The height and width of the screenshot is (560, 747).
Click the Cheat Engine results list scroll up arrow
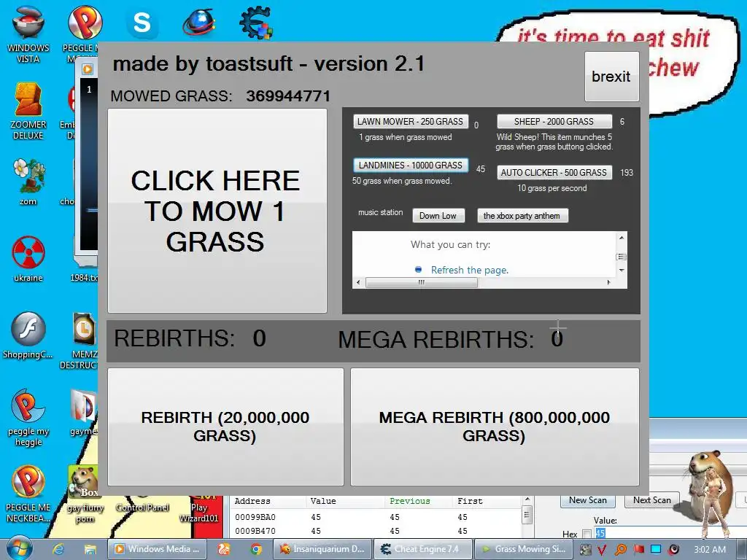(x=527, y=499)
